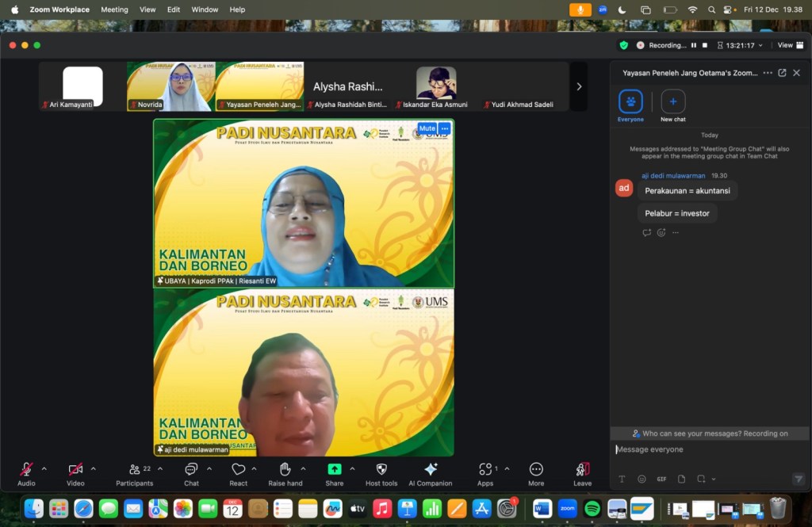The height and width of the screenshot is (527, 812).
Task: Open React heart icon
Action: coord(238,469)
